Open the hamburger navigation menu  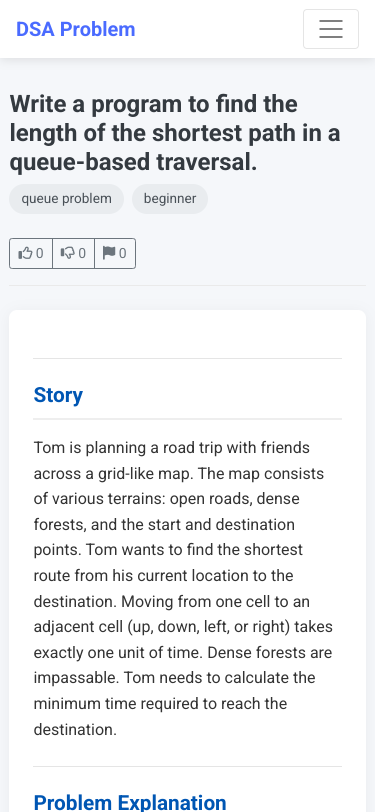[x=330, y=29]
